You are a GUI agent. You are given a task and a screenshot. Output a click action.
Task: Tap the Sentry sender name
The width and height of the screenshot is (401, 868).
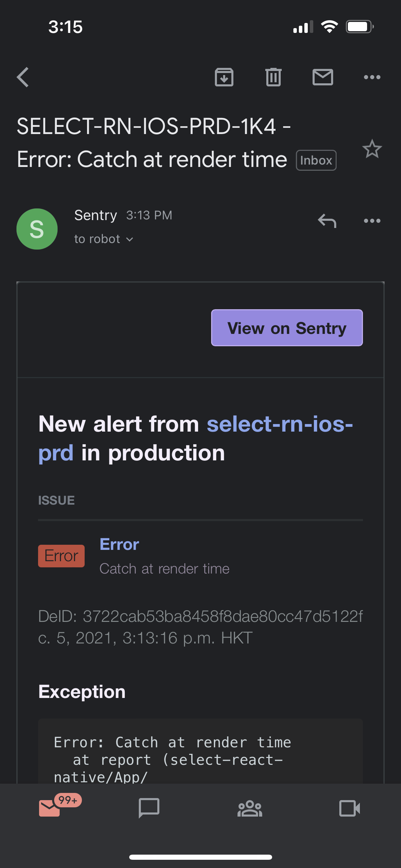[96, 216]
